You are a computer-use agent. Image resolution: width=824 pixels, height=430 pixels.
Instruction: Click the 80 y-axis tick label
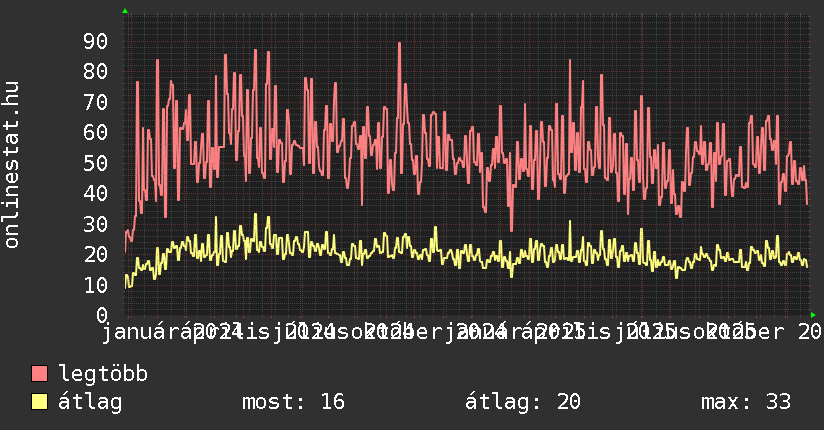tap(95, 71)
